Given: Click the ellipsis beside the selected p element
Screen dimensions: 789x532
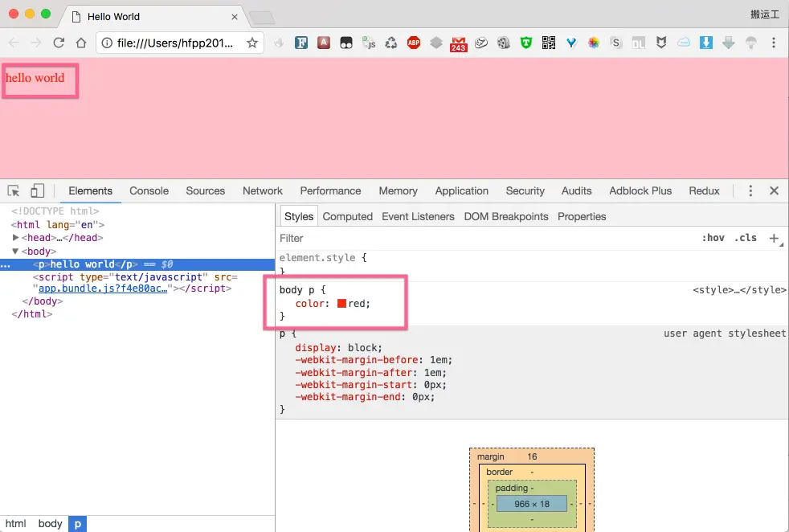Looking at the screenshot, I should coord(6,264).
